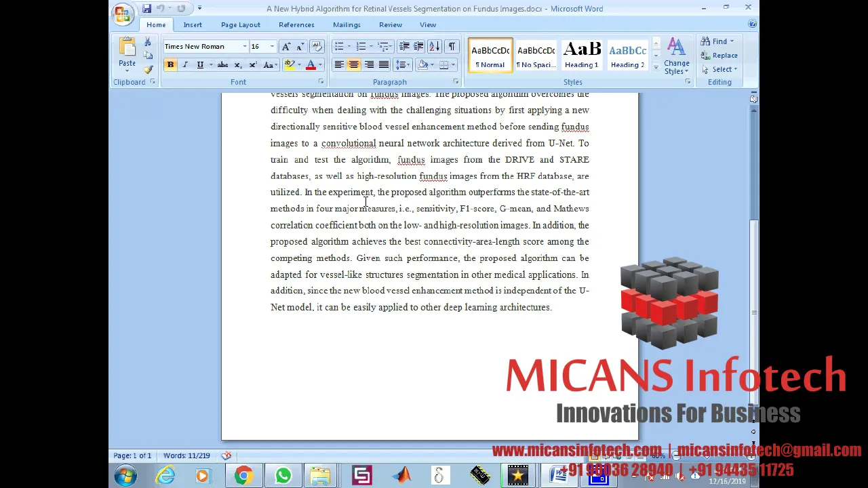This screenshot has height=488, width=868.
Task: Decrease paragraph indent
Action: [x=404, y=47]
